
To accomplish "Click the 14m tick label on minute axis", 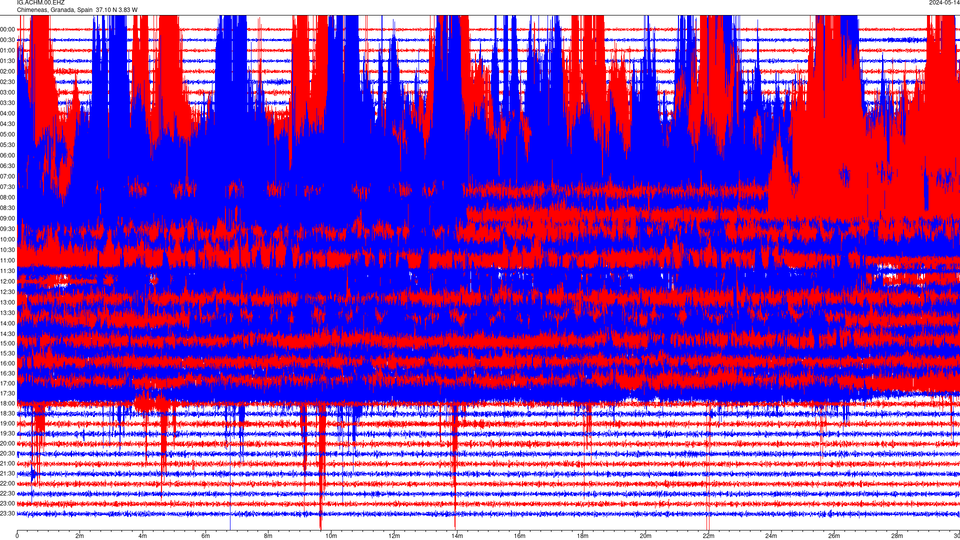I will tap(457, 536).
